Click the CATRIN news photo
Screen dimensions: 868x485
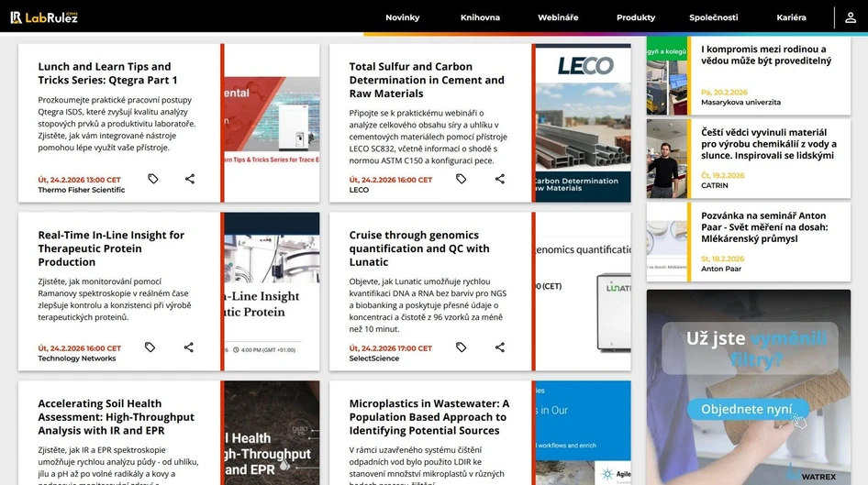click(x=666, y=159)
